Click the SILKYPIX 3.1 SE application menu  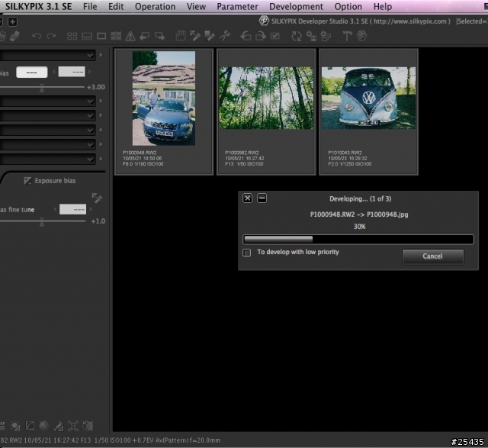click(38, 7)
